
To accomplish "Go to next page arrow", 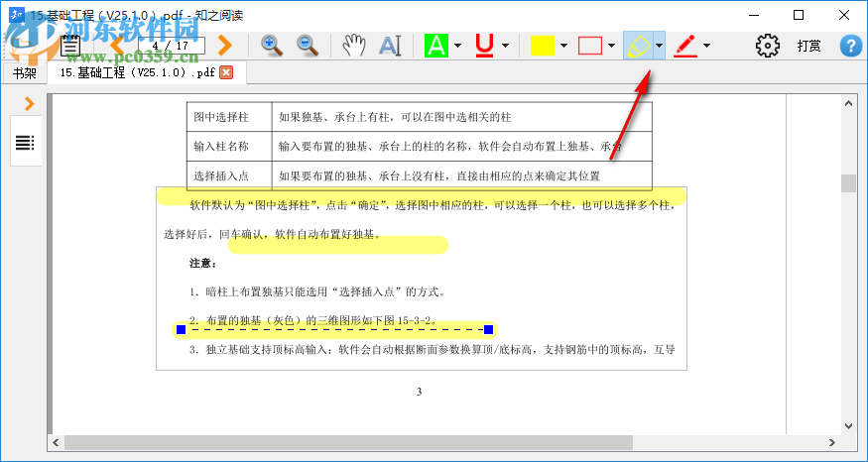I will click(x=224, y=46).
